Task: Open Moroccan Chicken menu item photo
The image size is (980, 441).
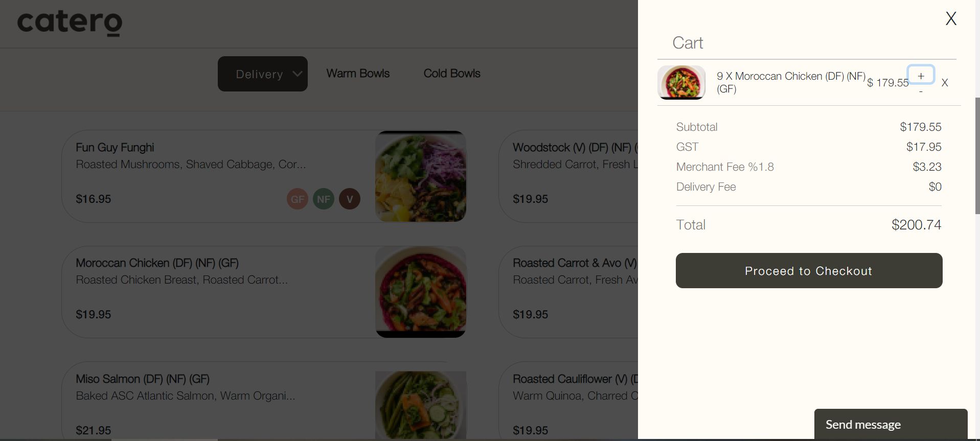Action: (x=420, y=292)
